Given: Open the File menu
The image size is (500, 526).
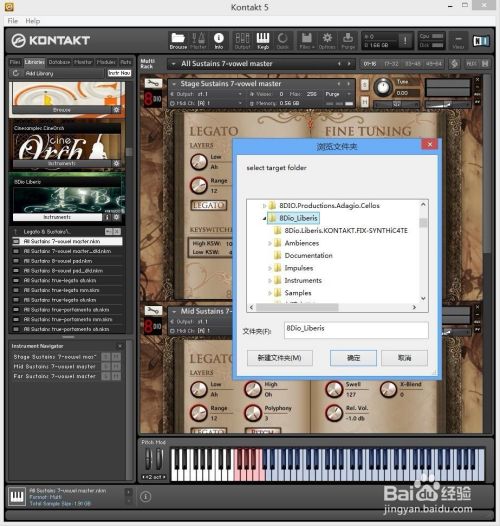Looking at the screenshot, I should (13, 21).
